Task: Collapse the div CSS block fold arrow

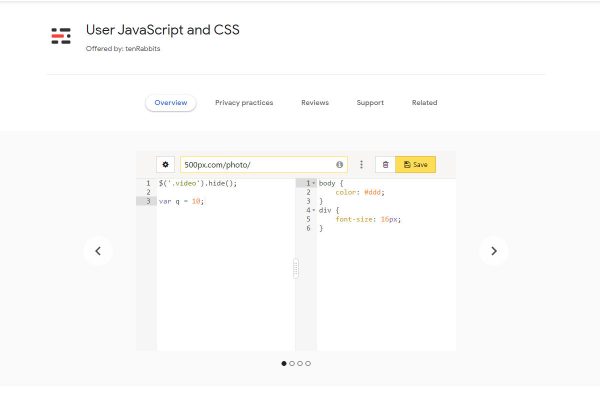Action: [314, 210]
